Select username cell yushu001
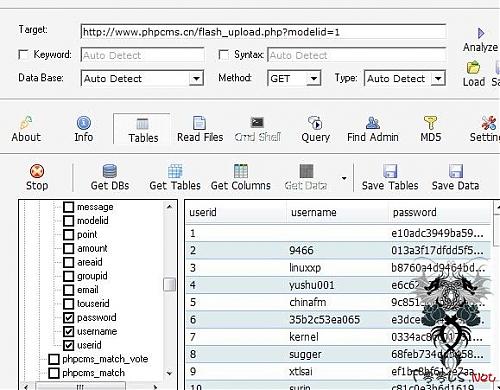This screenshot has width=500, height=390. pyautogui.click(x=312, y=285)
